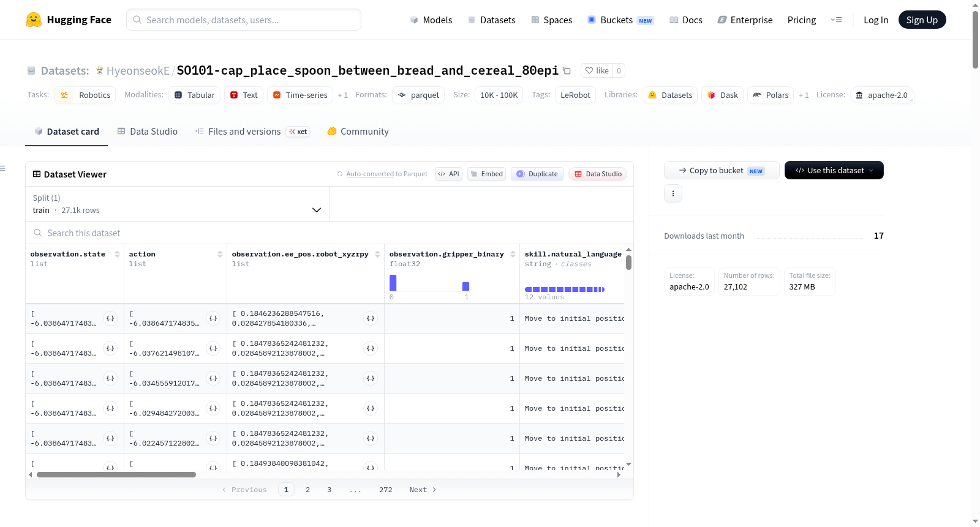Expand the Split train dropdown
980x527 pixels.
tap(177, 204)
